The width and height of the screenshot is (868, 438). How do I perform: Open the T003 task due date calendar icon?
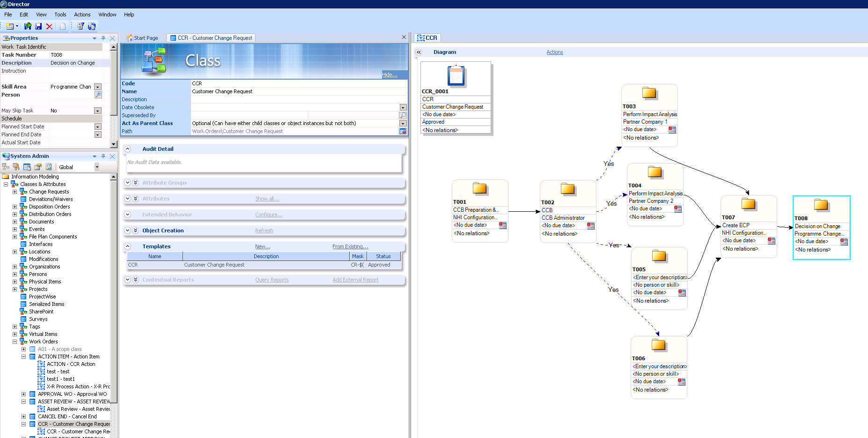coord(672,130)
